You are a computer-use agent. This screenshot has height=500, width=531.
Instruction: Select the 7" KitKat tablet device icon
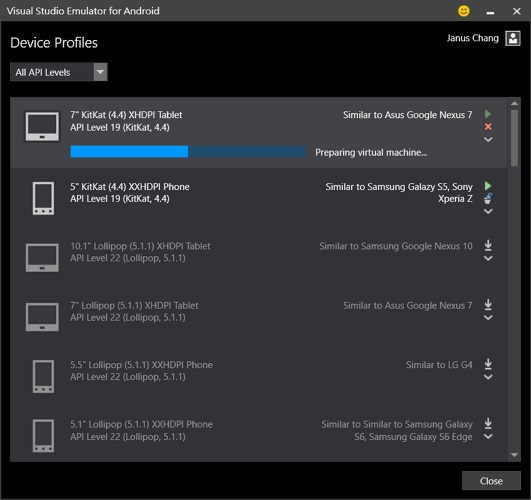42,126
